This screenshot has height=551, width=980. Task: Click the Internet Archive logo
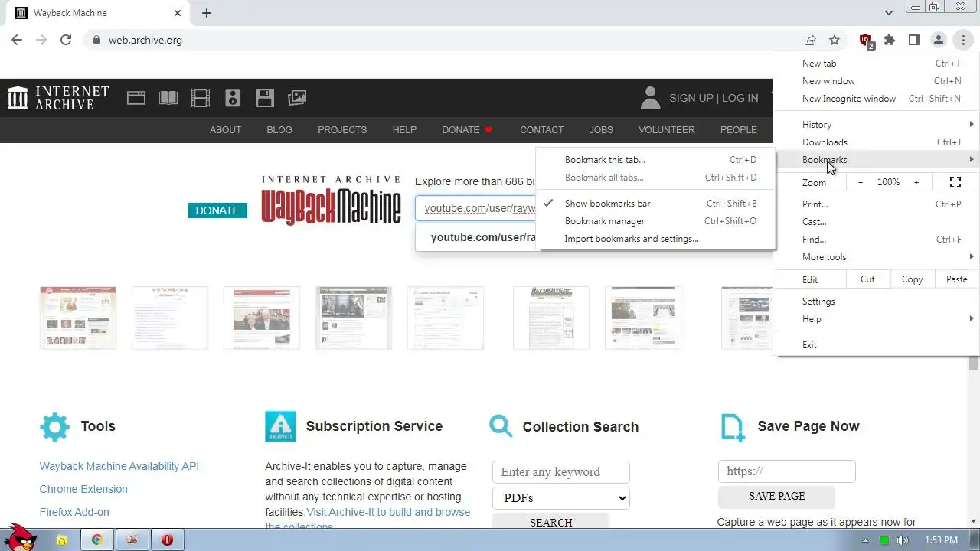58,98
